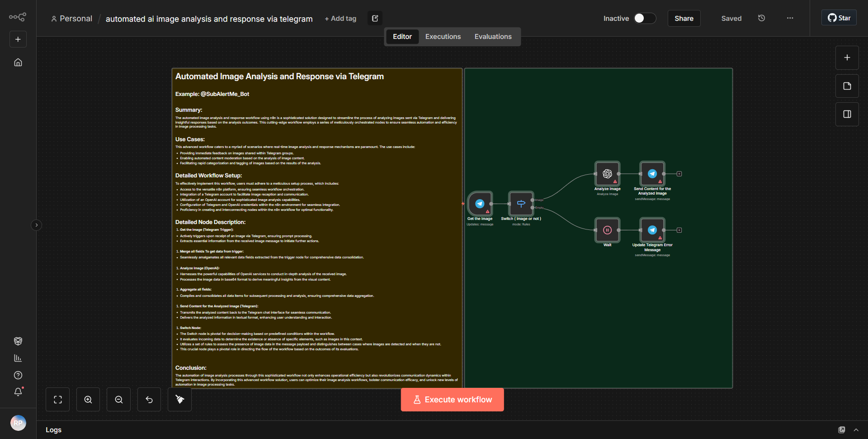Click the 'Example: @SubAlertMe_Bot' text

[x=212, y=94]
